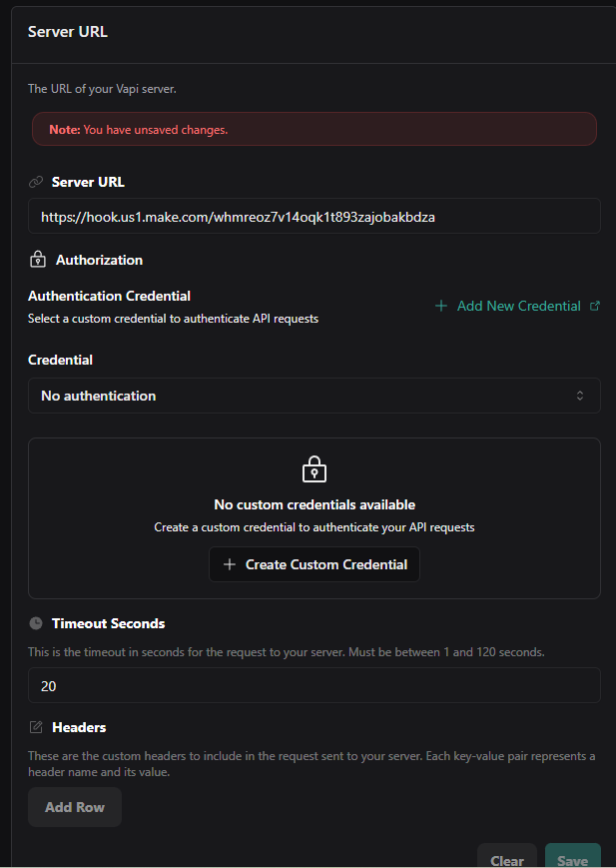This screenshot has height=868, width=616.
Task: Open the Add New Credential link
Action: tap(518, 306)
